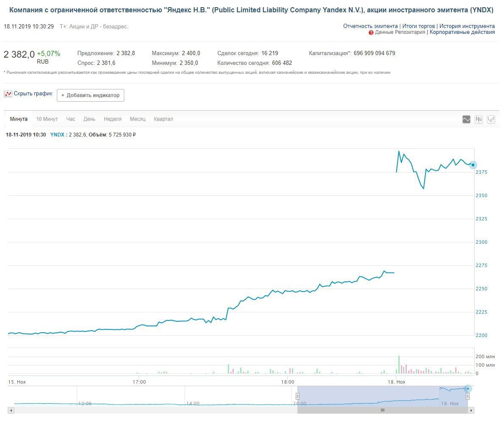This screenshot has width=504, height=423.
Task: Open Отчетность эмитента link
Action: tap(370, 26)
